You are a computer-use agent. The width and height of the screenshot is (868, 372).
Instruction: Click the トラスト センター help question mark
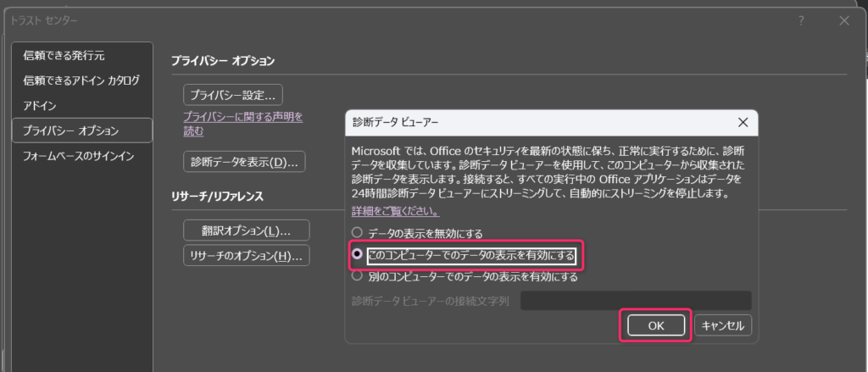[801, 21]
